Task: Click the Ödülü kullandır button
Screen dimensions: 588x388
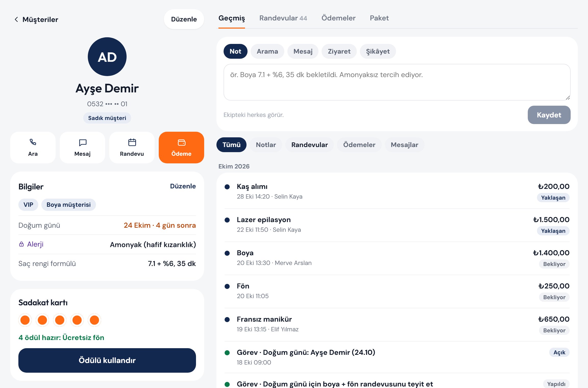Action: tap(107, 360)
